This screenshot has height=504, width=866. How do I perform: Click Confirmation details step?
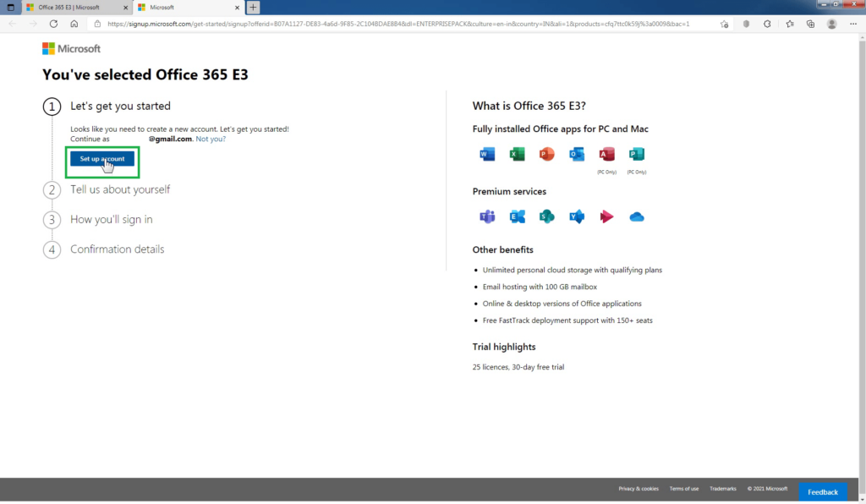point(117,249)
